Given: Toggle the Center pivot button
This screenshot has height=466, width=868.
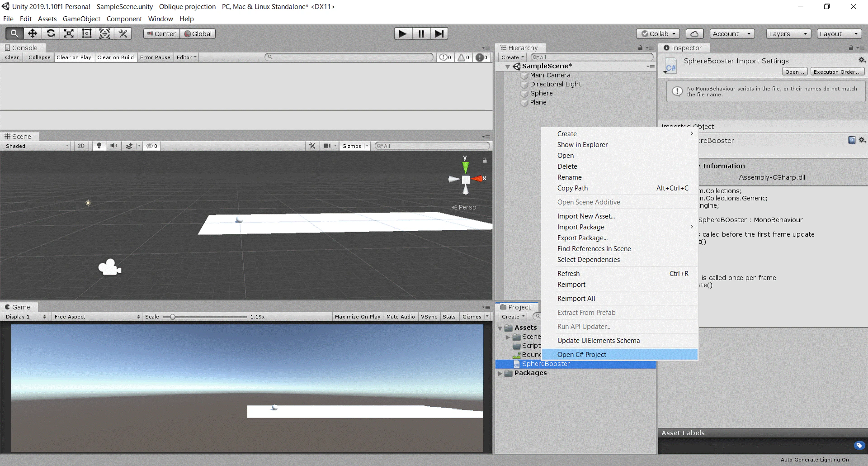Looking at the screenshot, I should pos(161,34).
